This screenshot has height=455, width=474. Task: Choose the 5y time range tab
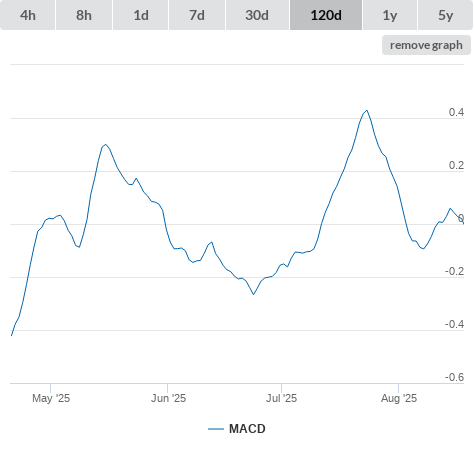coord(445,15)
